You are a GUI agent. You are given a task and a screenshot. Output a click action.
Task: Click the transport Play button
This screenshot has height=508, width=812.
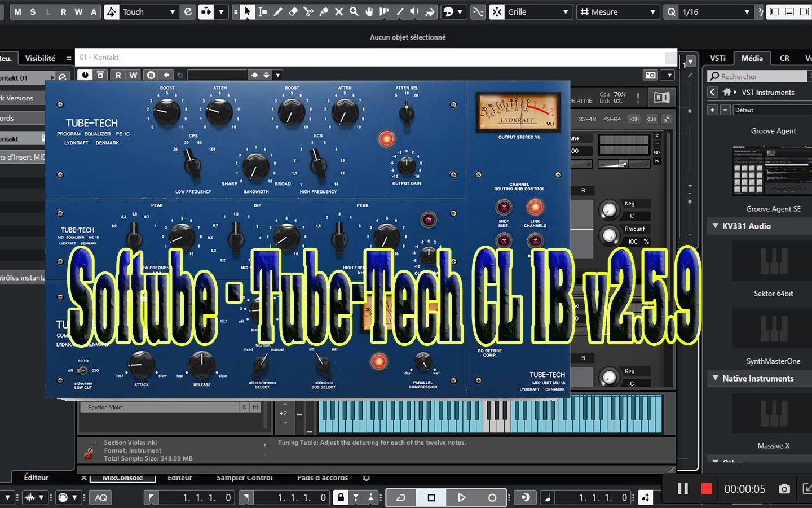(462, 497)
